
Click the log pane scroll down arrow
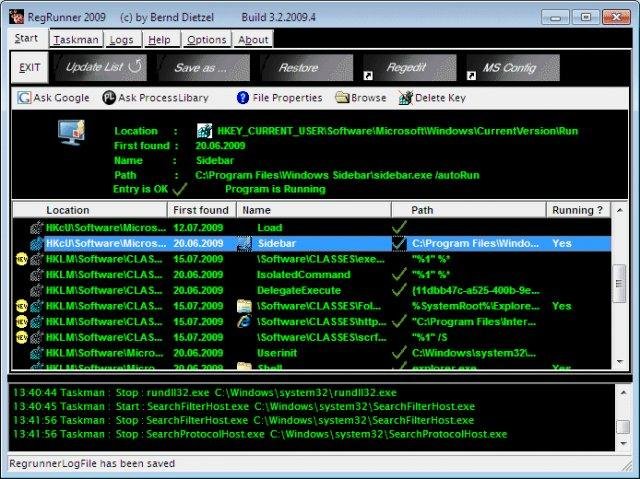pyautogui.click(x=623, y=443)
